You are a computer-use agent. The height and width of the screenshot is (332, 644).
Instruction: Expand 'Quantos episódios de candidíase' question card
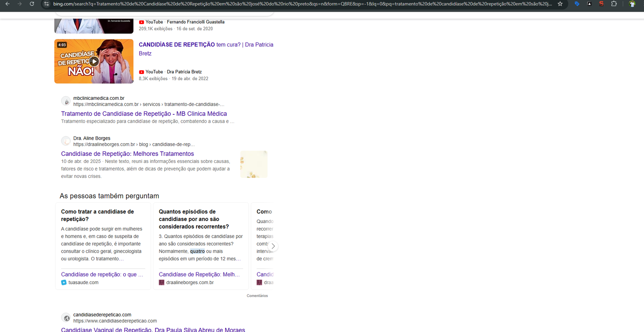coord(194,219)
